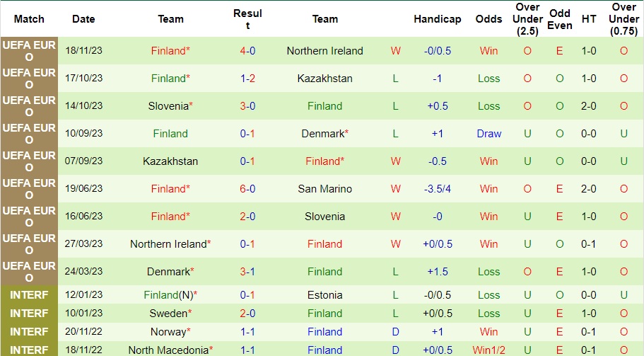644x356 pixels.
Task: Click the Denmark team in 10/09/23 row
Action: (324, 134)
